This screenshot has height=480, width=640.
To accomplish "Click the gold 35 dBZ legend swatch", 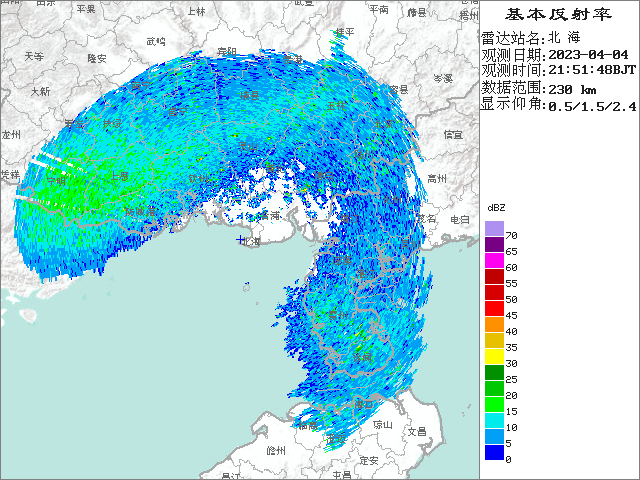I will click(x=494, y=340).
